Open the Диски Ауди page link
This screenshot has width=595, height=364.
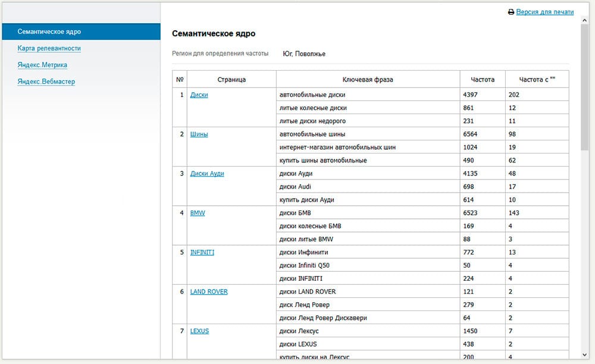(207, 174)
